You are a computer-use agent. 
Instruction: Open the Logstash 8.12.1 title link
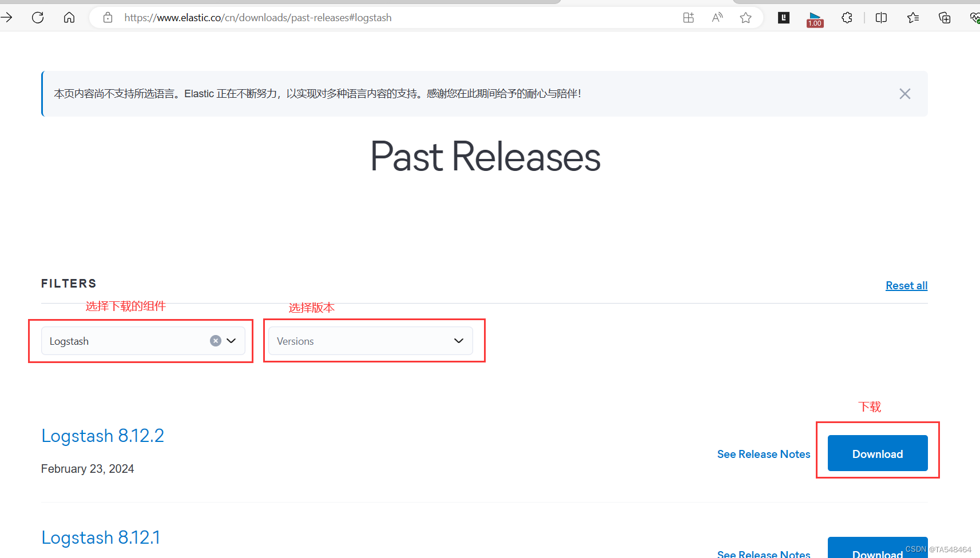101,537
